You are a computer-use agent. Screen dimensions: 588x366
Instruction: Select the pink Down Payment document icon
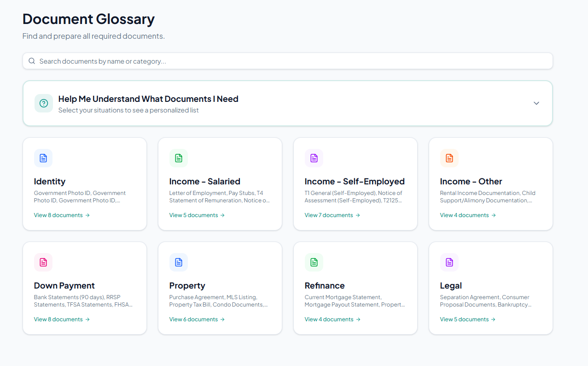pos(43,262)
